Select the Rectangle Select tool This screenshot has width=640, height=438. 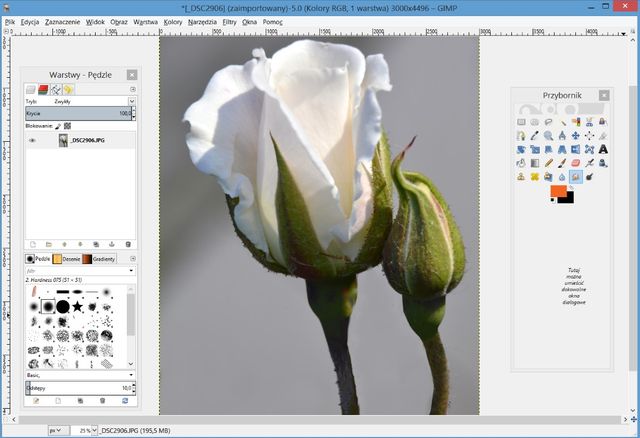click(x=521, y=122)
